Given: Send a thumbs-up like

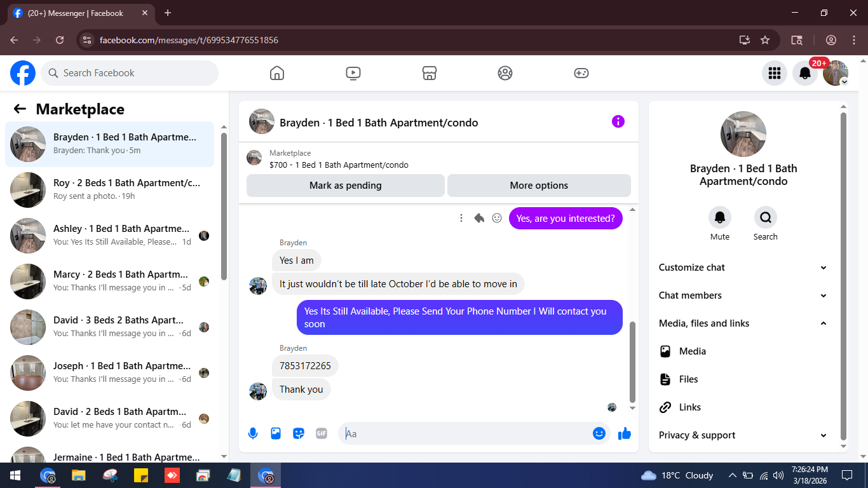Looking at the screenshot, I should pos(625,433).
